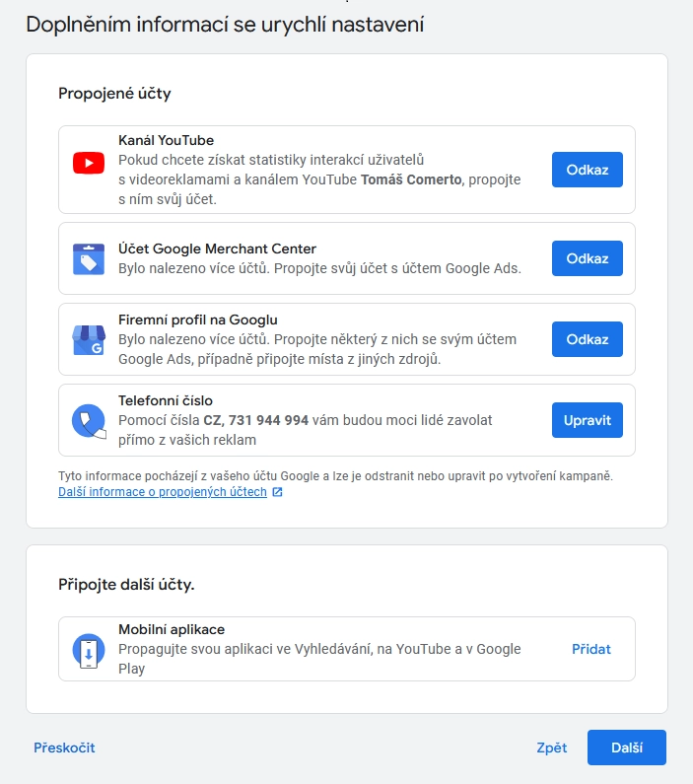Image resolution: width=693 pixels, height=784 pixels.
Task: Click the Telefonní číslo card heading
Action: point(166,400)
